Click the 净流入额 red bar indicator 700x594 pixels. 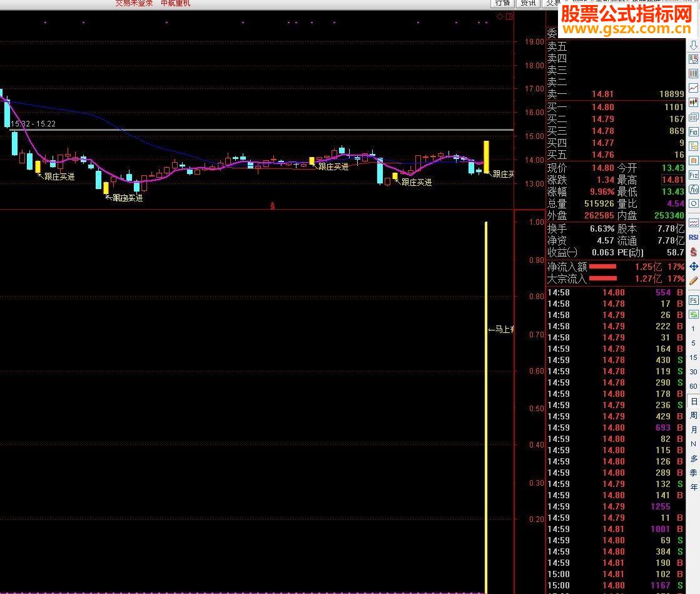[602, 267]
